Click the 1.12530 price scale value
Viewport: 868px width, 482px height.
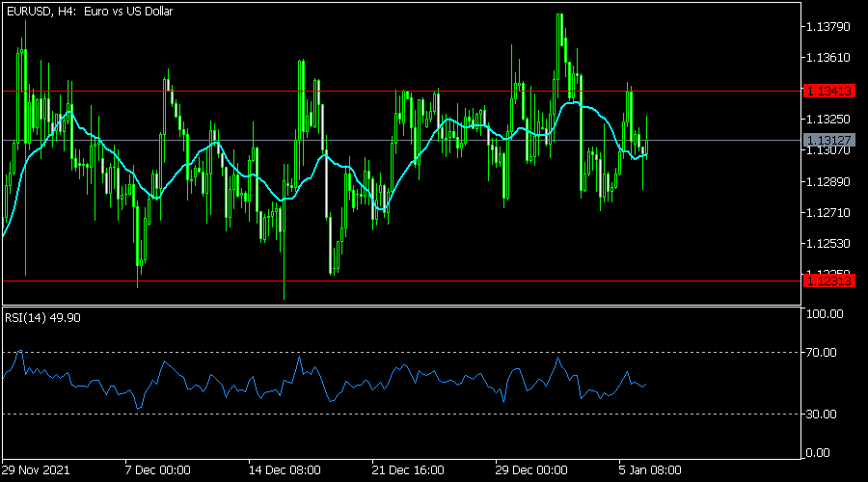click(827, 244)
